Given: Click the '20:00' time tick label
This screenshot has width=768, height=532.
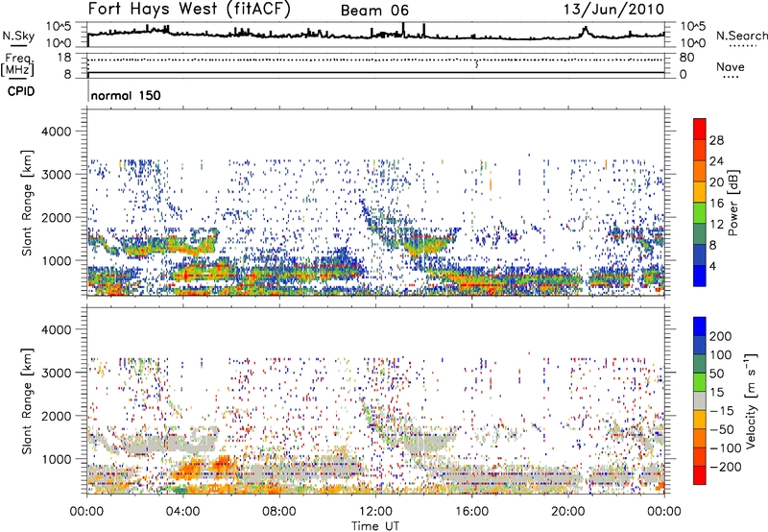Looking at the screenshot, I should pyautogui.click(x=567, y=512).
